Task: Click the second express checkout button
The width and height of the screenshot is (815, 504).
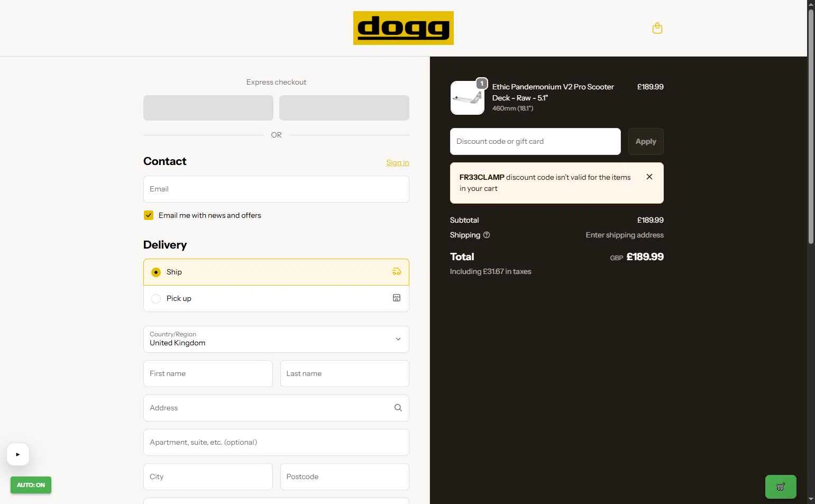Action: pos(344,108)
